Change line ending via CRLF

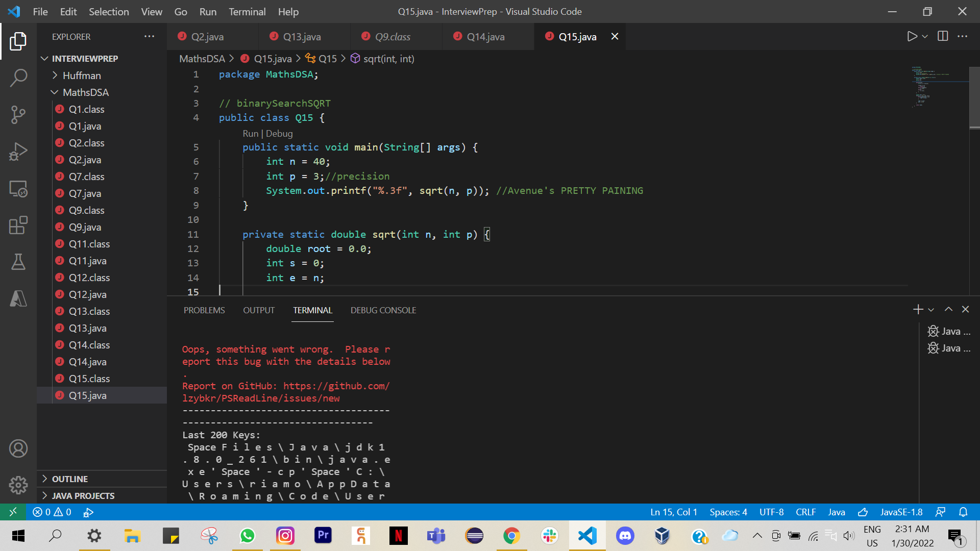pos(806,512)
